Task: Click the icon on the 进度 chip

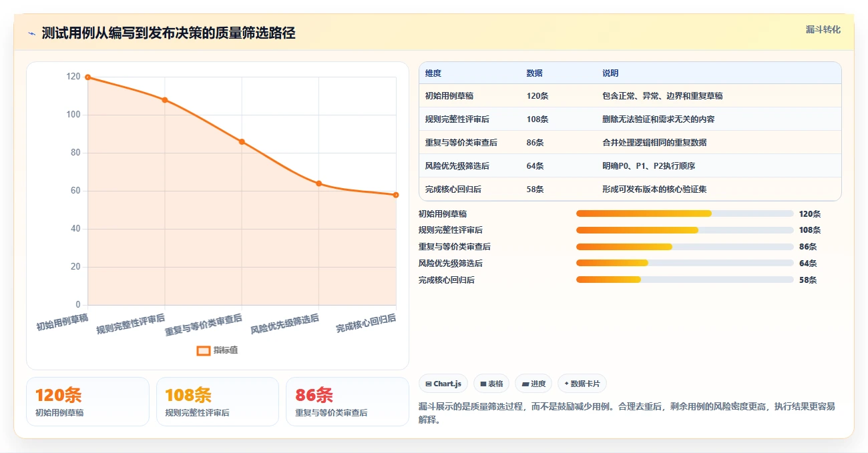Action: click(525, 384)
